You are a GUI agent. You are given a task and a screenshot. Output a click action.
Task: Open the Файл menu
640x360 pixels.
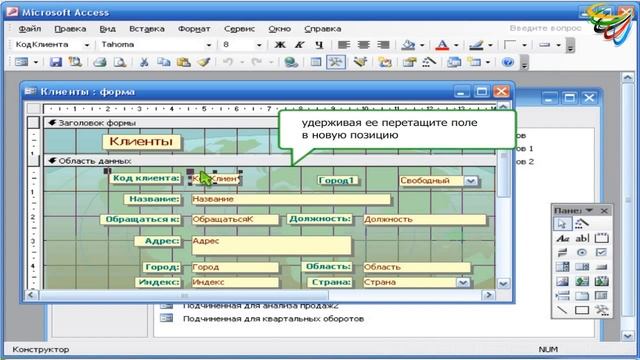[29, 29]
